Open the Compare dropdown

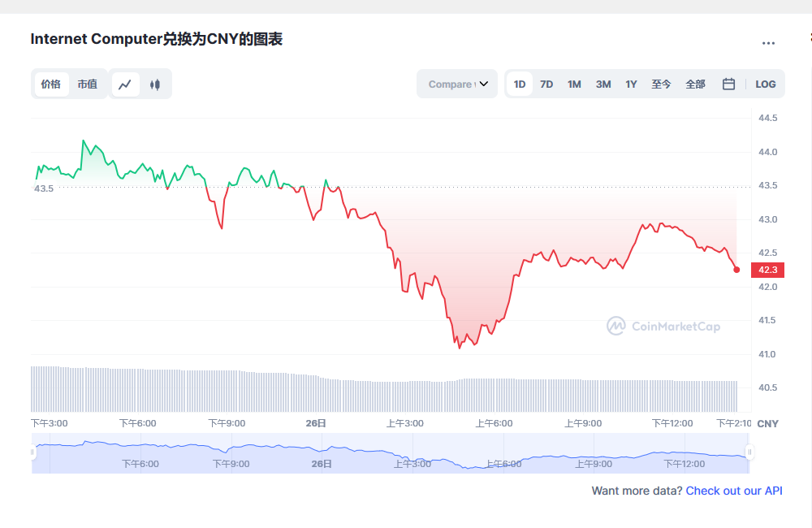tap(457, 84)
